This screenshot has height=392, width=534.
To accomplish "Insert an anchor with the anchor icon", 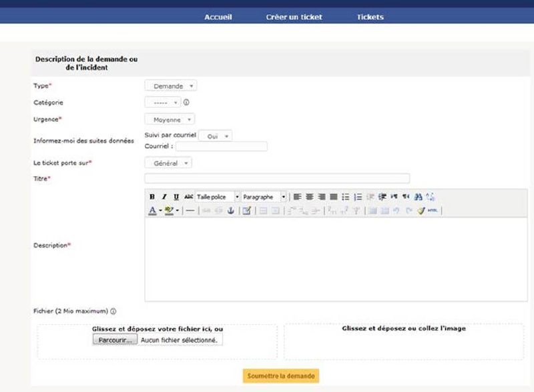I will [x=231, y=211].
